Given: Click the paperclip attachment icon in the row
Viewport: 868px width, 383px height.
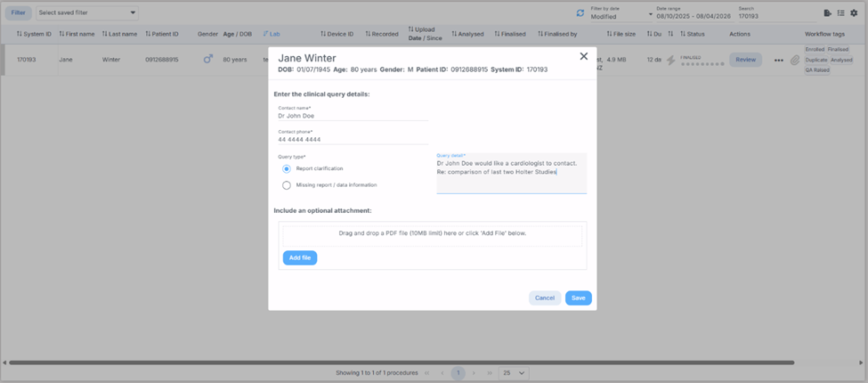Looking at the screenshot, I should [x=795, y=61].
